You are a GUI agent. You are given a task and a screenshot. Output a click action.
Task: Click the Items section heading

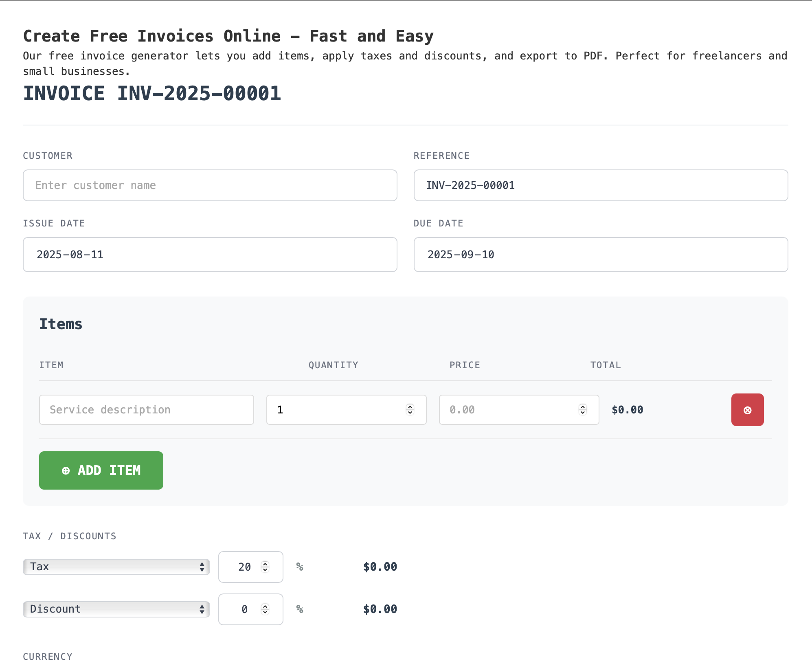pyautogui.click(x=61, y=324)
